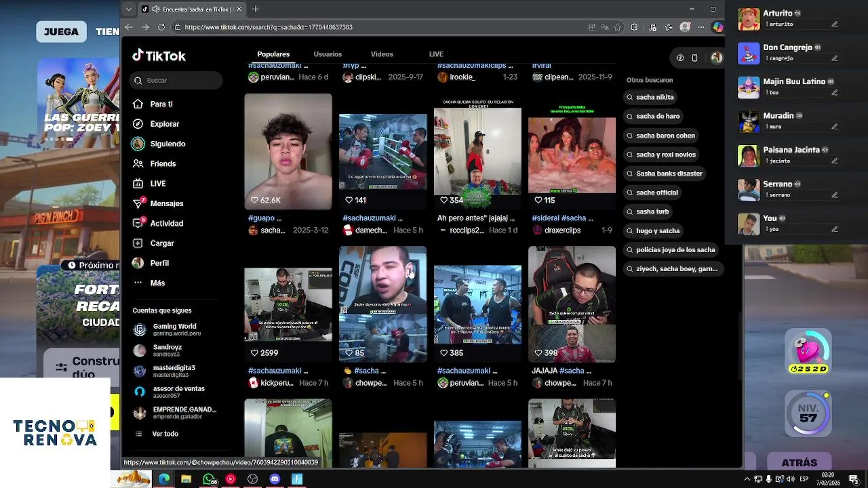Open TikTok profile avatar top-right
The width and height of the screenshot is (868, 488).
(716, 58)
